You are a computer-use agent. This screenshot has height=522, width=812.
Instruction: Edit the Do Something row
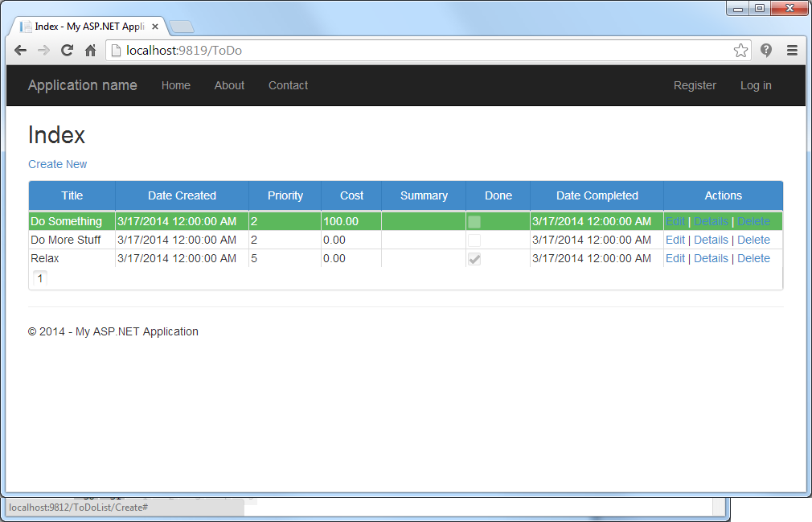[675, 222]
